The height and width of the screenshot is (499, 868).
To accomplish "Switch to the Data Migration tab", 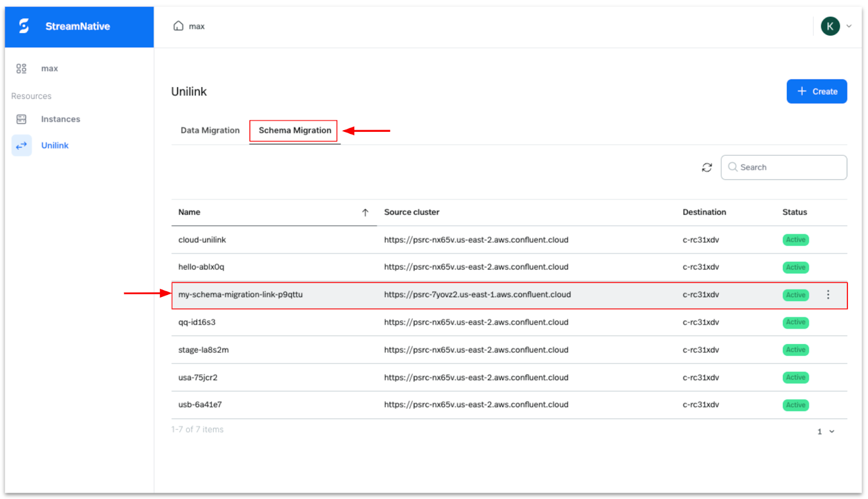I will 210,131.
